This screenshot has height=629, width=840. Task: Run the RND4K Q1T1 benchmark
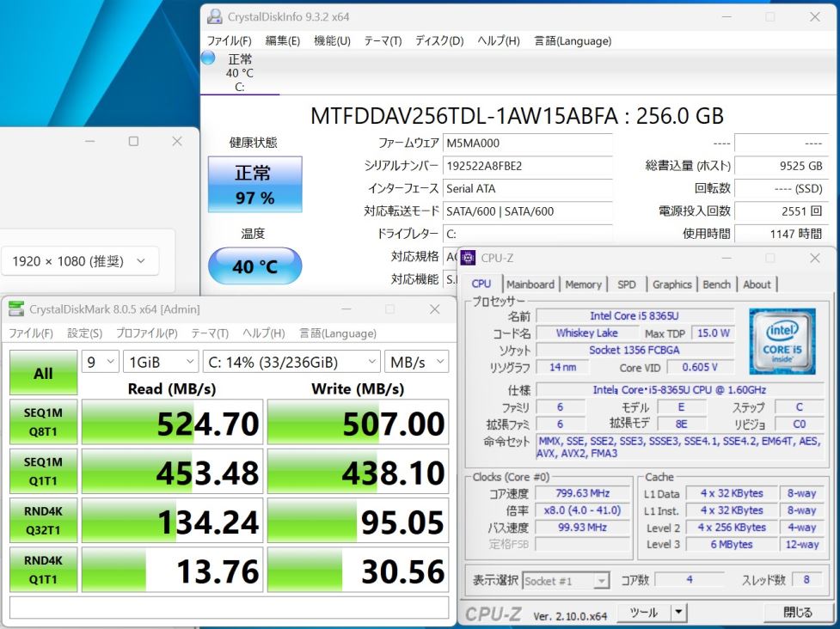[43, 570]
